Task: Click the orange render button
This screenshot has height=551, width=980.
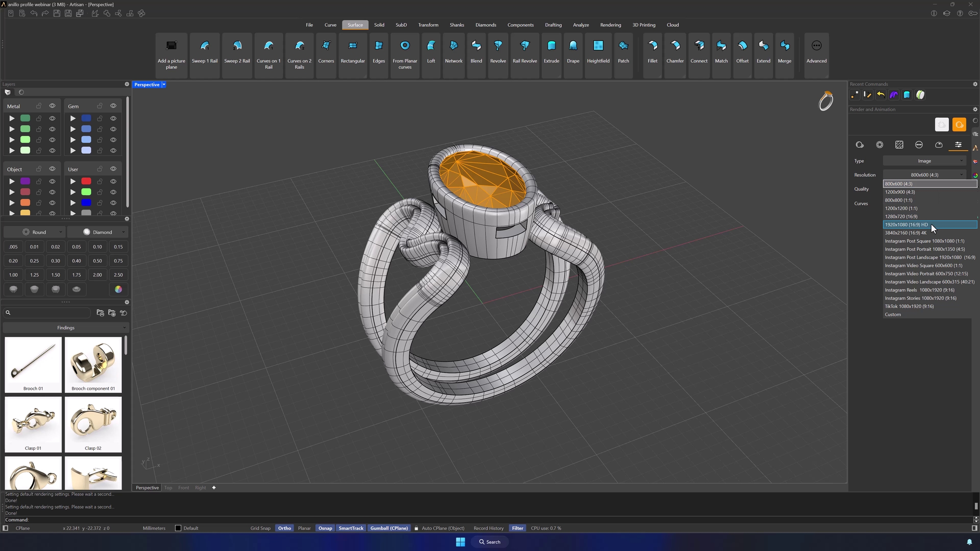Action: point(959,125)
